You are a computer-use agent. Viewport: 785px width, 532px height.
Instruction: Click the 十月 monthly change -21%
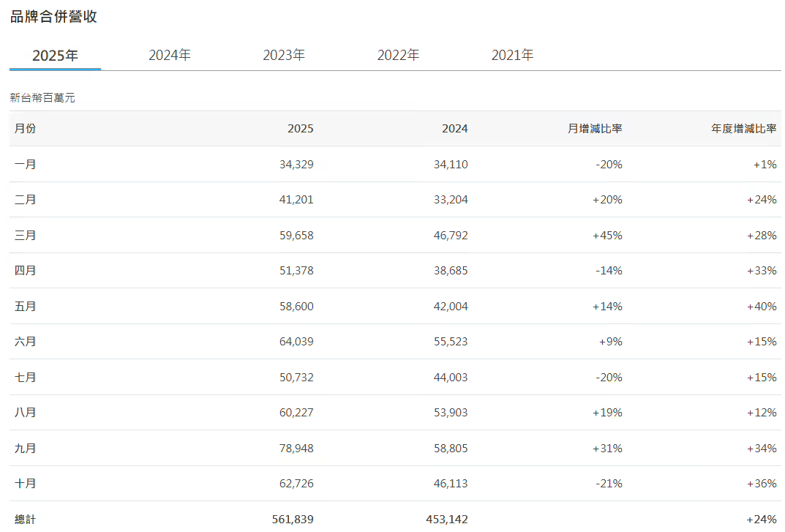point(609,484)
